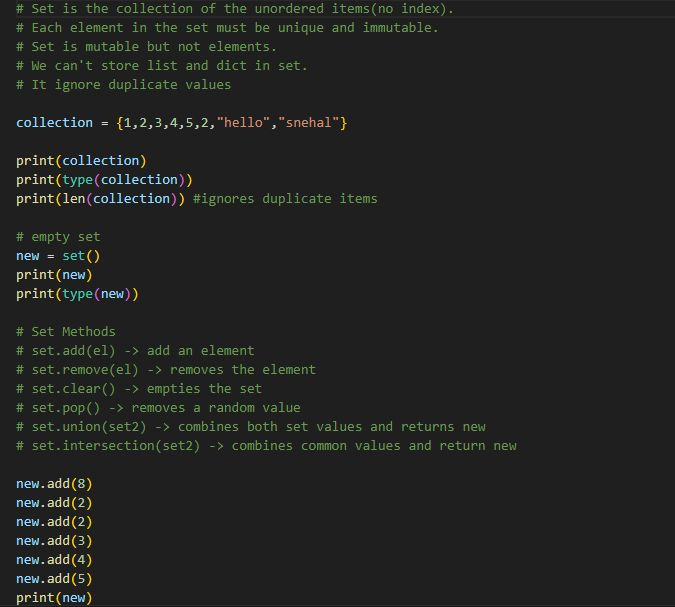Click the line "print(collection)"
The height and width of the screenshot is (607, 675).
pos(81,161)
